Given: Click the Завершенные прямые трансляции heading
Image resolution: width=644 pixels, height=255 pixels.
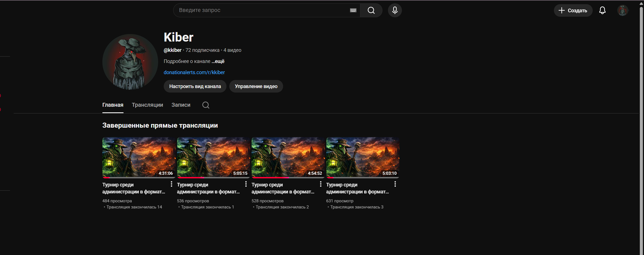Looking at the screenshot, I should pyautogui.click(x=160, y=125).
